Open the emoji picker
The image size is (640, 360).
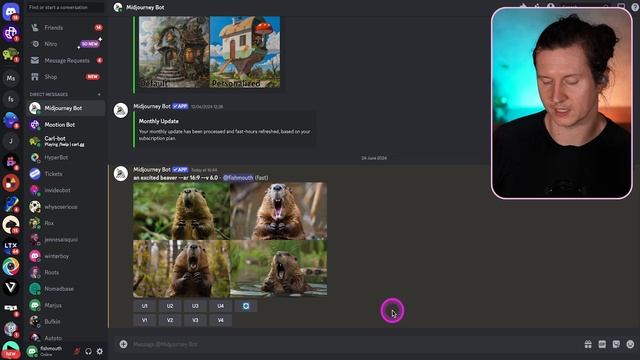[x=630, y=344]
